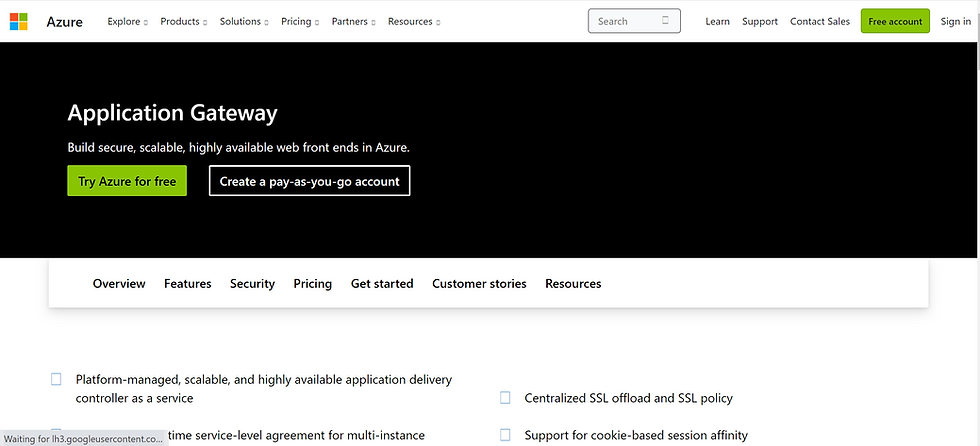Open the Sign in link

pyautogui.click(x=956, y=21)
